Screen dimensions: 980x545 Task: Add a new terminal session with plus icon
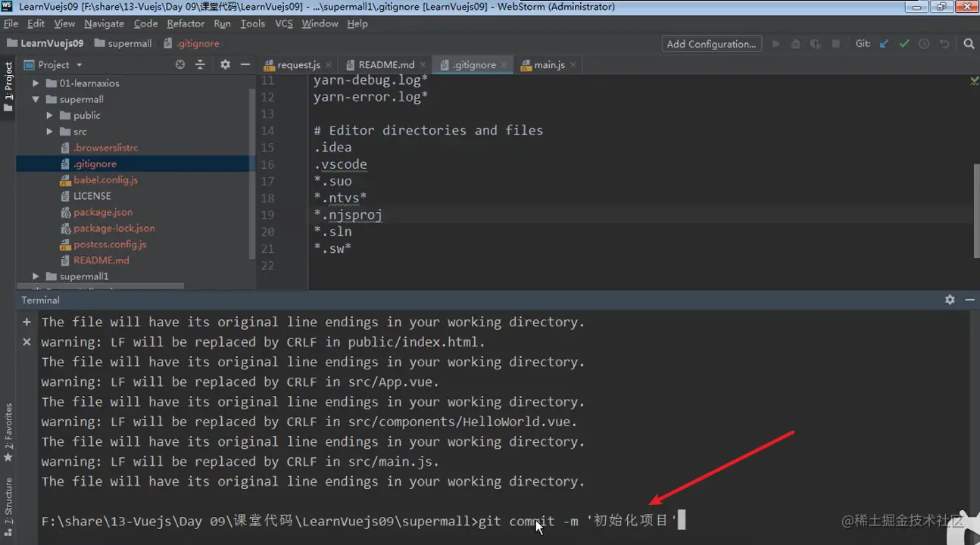coord(27,322)
